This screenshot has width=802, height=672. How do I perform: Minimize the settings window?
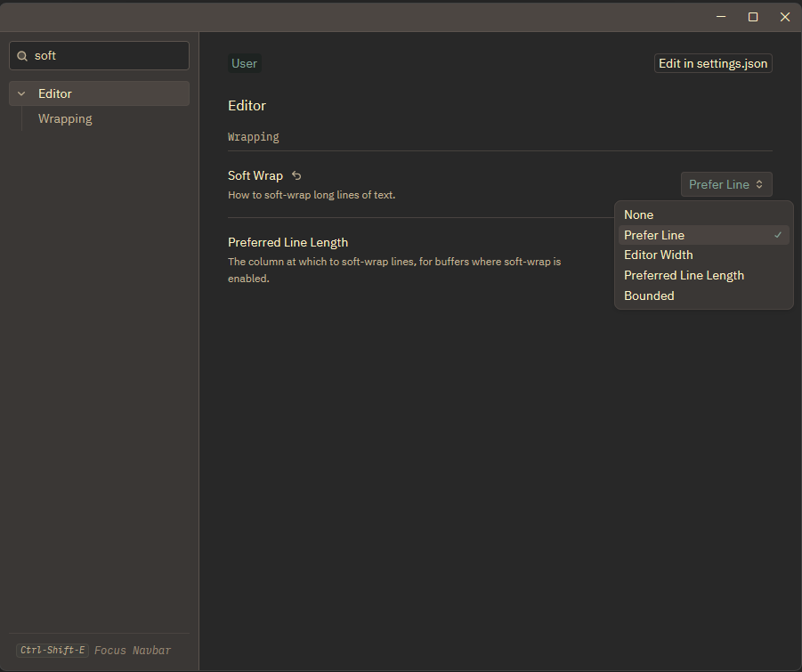pos(720,17)
